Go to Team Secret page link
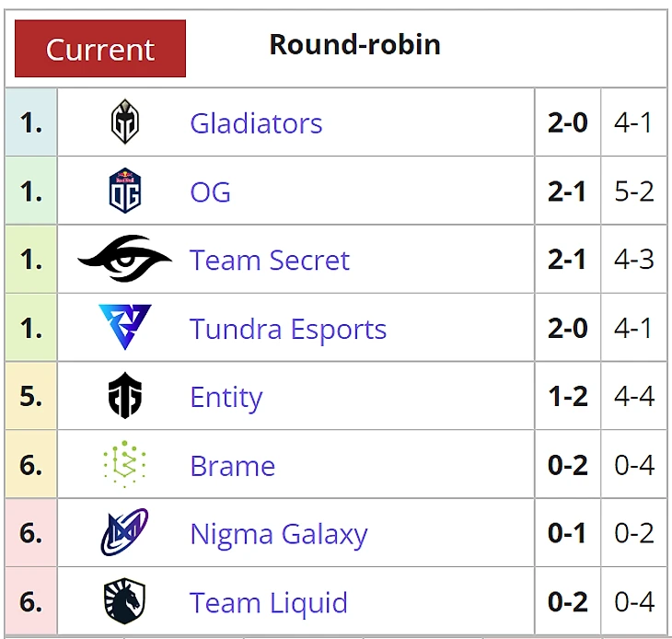 point(270,261)
